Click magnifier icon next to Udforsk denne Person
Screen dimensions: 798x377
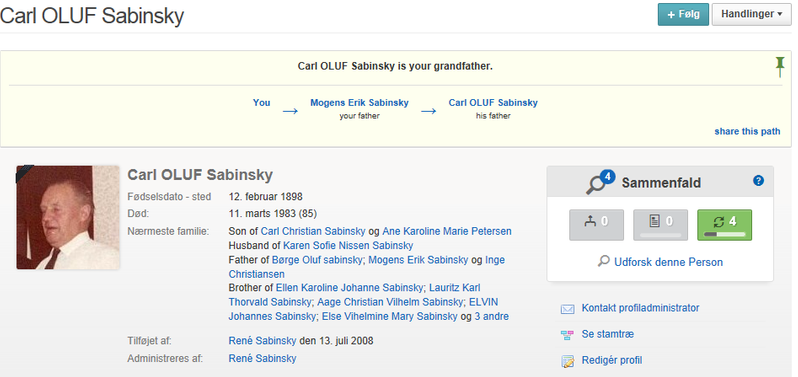point(604,262)
